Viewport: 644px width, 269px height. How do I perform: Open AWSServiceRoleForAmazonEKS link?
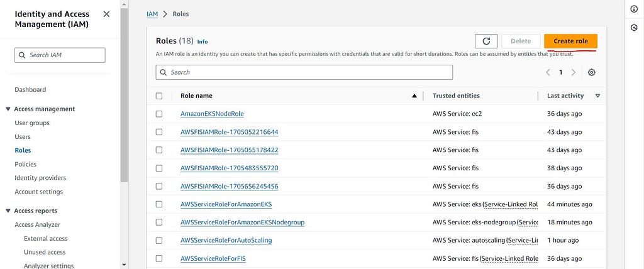click(x=226, y=204)
